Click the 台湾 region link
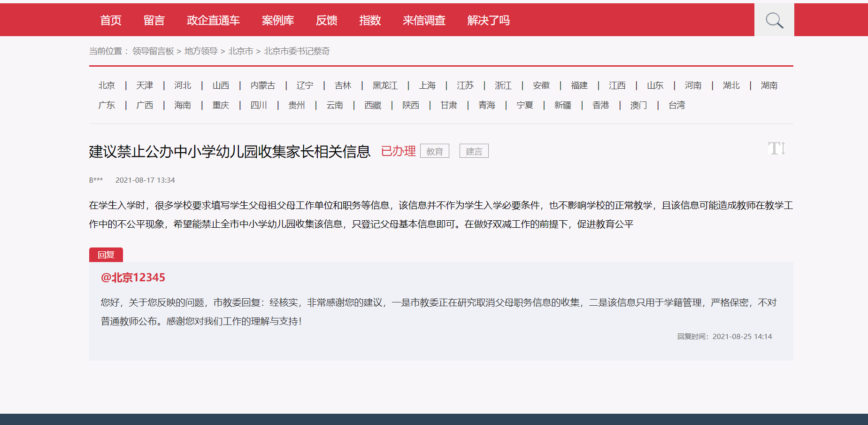This screenshot has height=425, width=868. point(676,105)
